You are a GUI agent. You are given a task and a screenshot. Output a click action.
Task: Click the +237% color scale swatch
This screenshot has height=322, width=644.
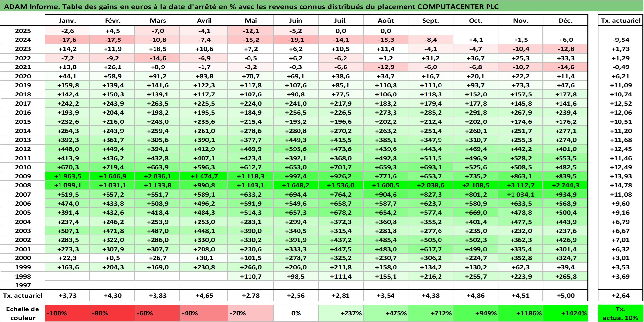click(x=341, y=313)
